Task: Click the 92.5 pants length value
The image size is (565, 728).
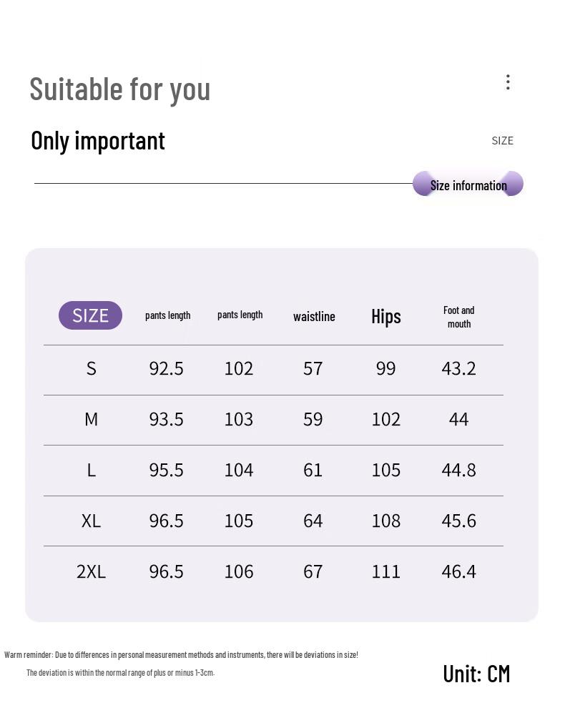Action: (166, 368)
